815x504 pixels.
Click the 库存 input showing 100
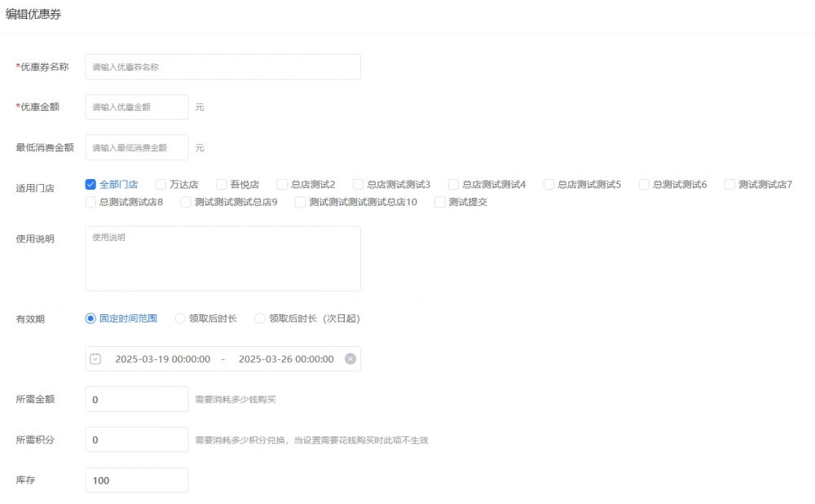[x=136, y=480]
